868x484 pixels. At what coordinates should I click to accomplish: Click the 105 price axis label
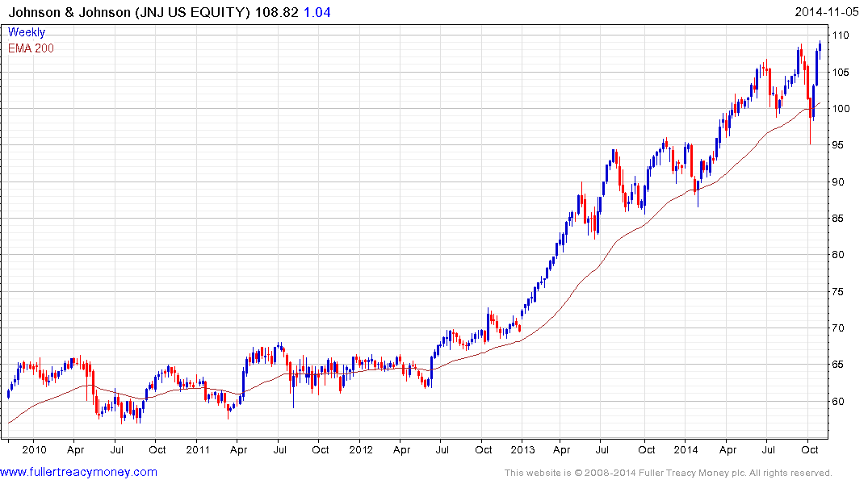point(841,72)
